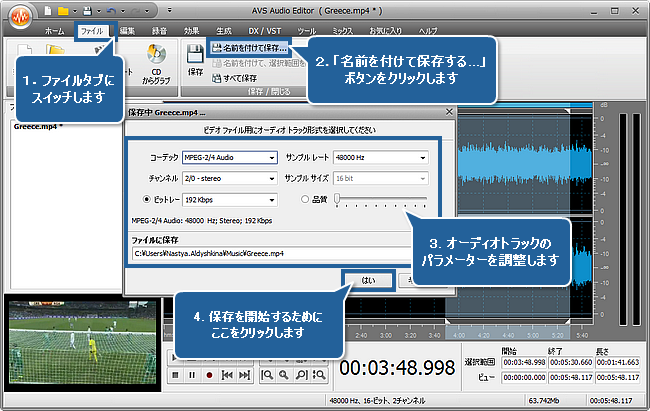650x411 pixels.
Task: Switch to the DX / VST ribbon tab
Action: (265, 31)
